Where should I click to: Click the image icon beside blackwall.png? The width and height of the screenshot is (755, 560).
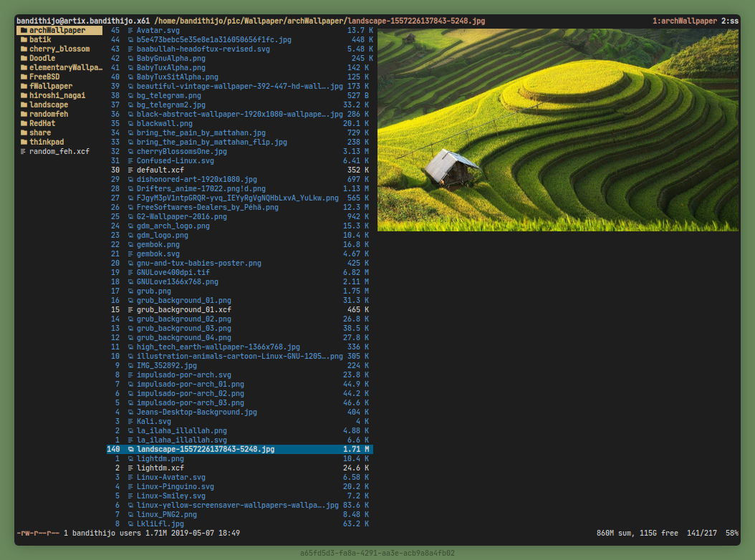130,124
